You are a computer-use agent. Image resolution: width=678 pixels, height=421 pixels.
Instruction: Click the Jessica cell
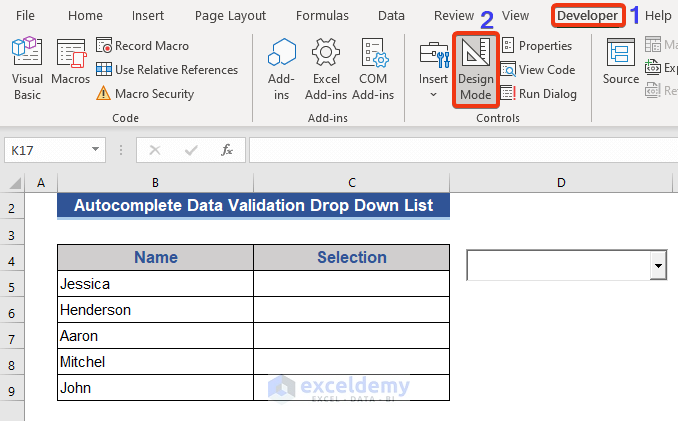[x=156, y=284]
